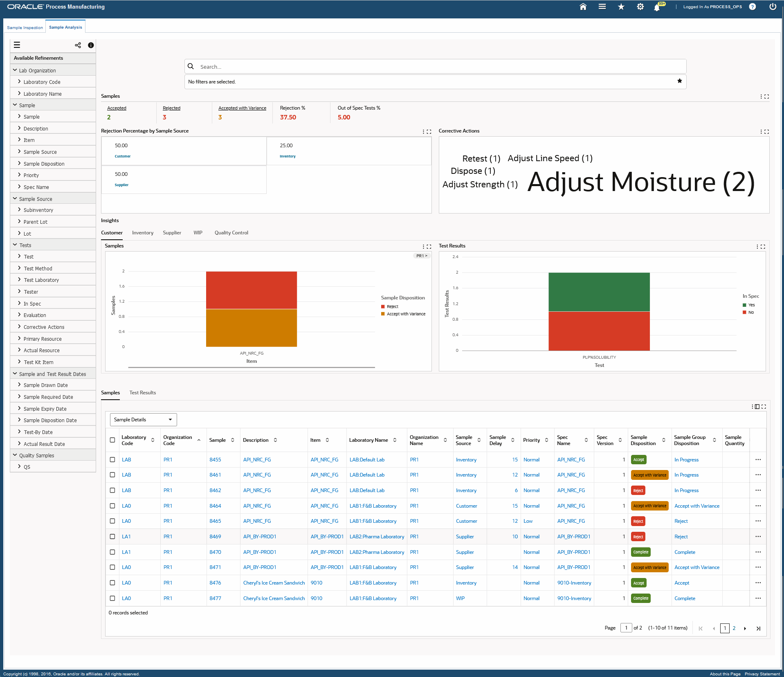
Task: Click the Page number input box
Action: [x=626, y=628]
